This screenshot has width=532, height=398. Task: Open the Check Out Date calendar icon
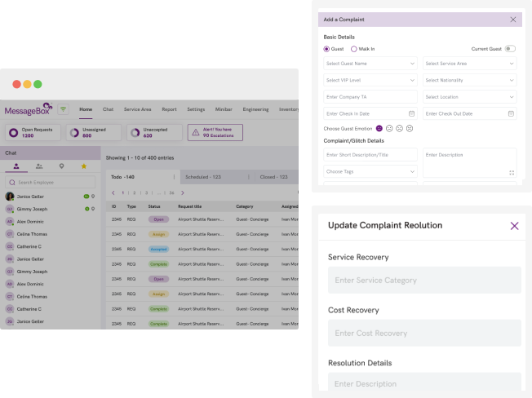[512, 113]
